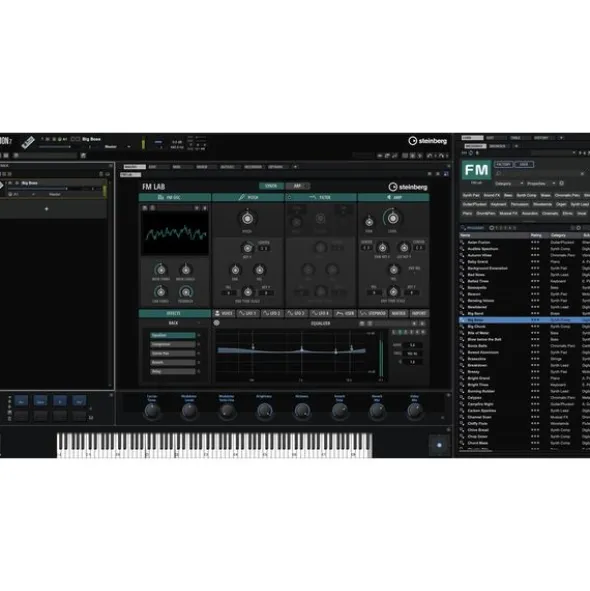Click the magnifier icon in the browser search field
Image resolution: width=590 pixels, height=591 pixels.
[x=499, y=173]
